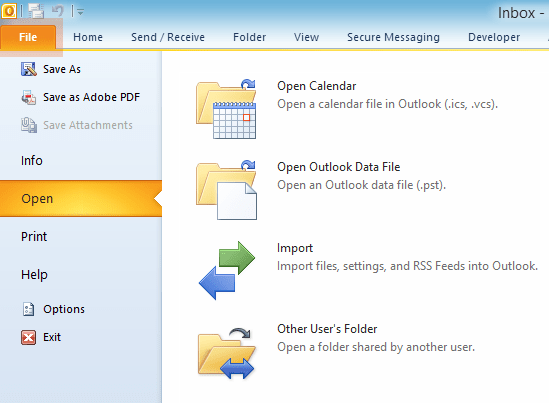This screenshot has width=549, height=403.
Task: Click 'Open a calendar file in Outlook' description
Action: click(388, 104)
